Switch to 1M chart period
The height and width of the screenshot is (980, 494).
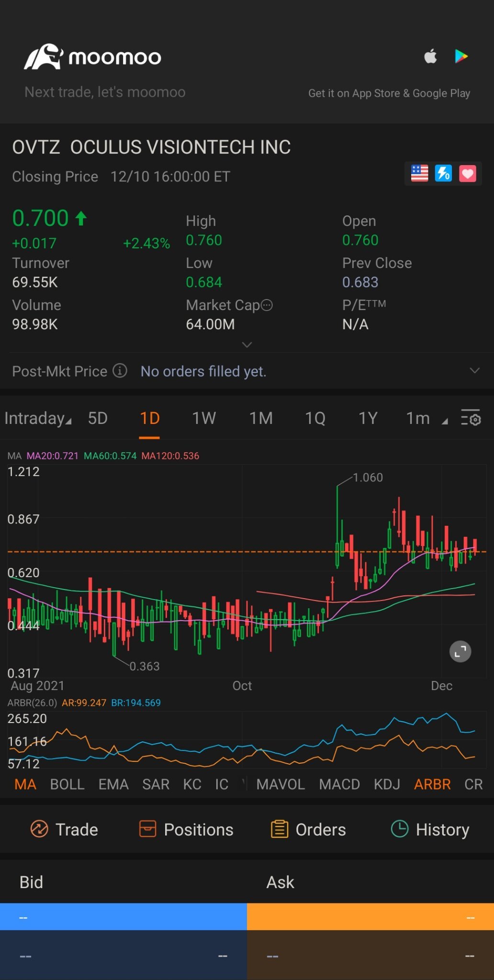(x=261, y=418)
